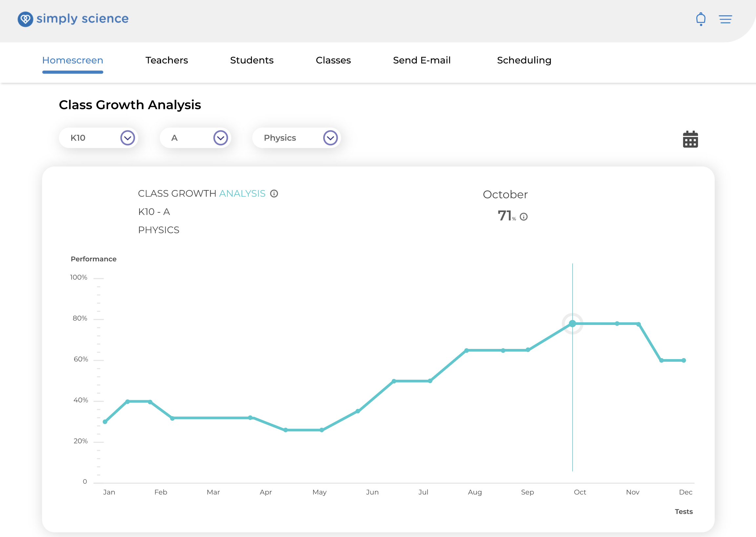Open the Send E-mail tab
The width and height of the screenshot is (756, 537).
(x=422, y=60)
